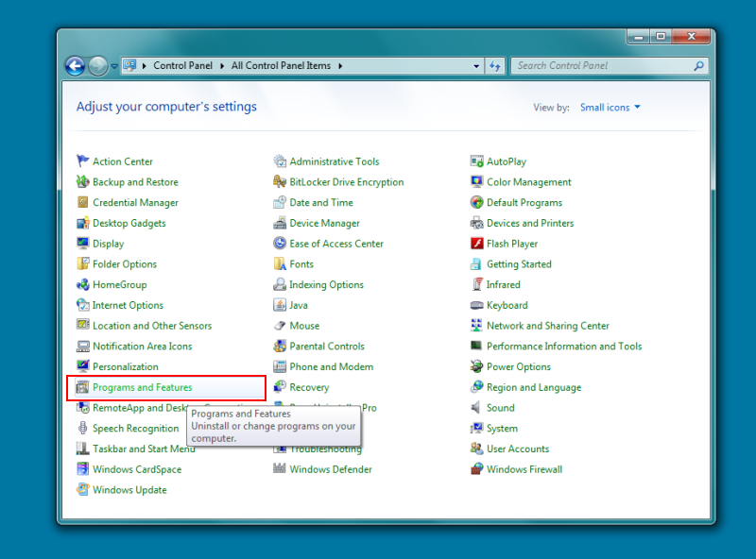Click the address bar refresh button
The image size is (756, 559).
pos(495,66)
